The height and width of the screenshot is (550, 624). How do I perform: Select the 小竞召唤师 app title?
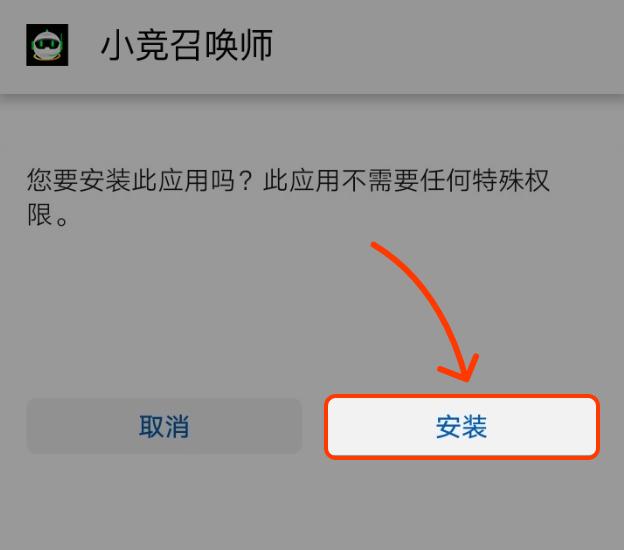pyautogui.click(x=187, y=45)
